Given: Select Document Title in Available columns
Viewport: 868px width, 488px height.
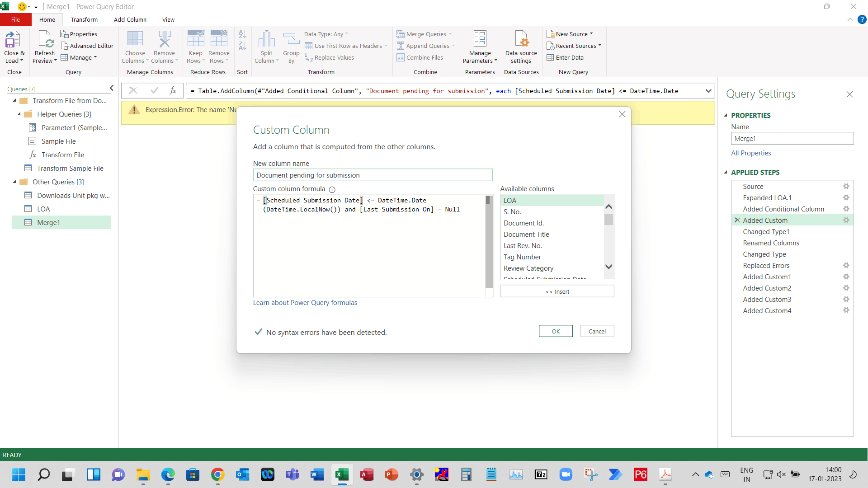Looking at the screenshot, I should 526,235.
